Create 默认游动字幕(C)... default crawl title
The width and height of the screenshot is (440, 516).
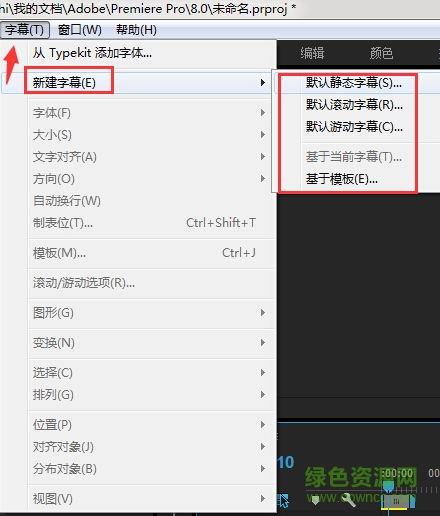[x=354, y=127]
